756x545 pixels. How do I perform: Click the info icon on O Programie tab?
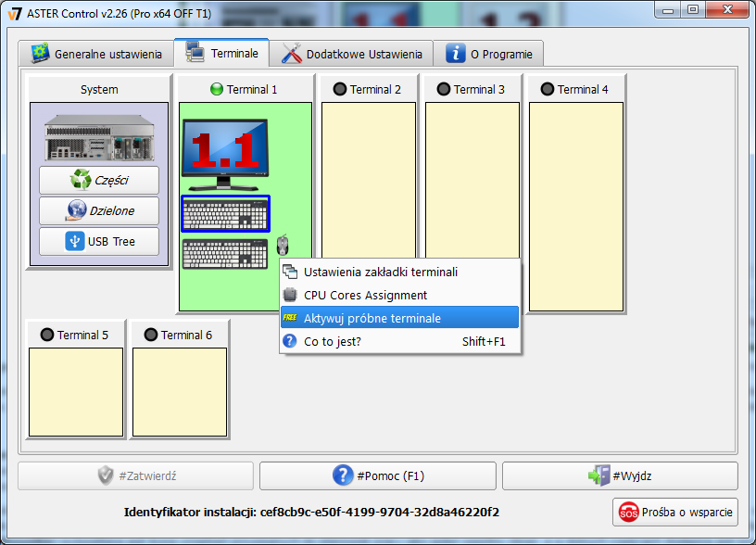pyautogui.click(x=456, y=53)
